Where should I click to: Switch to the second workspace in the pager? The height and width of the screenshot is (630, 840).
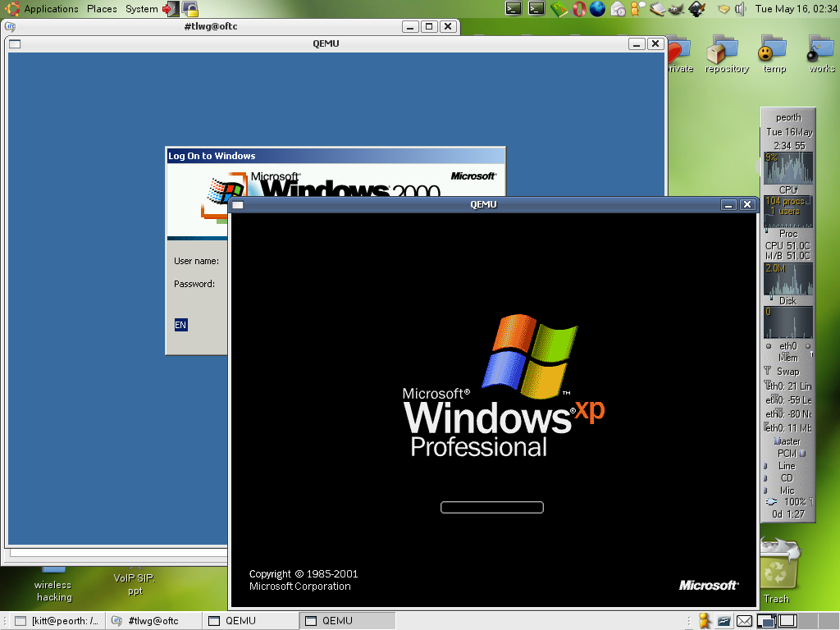pos(787,621)
